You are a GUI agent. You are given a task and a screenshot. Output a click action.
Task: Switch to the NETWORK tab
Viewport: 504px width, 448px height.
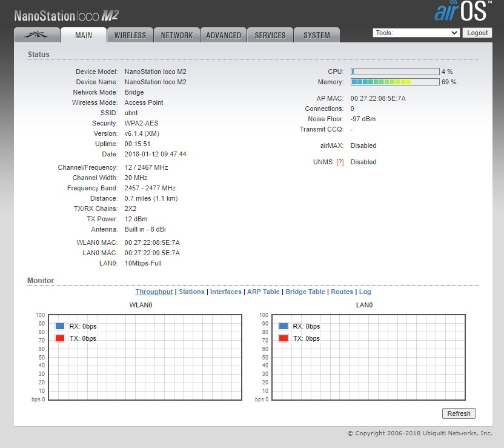click(177, 35)
